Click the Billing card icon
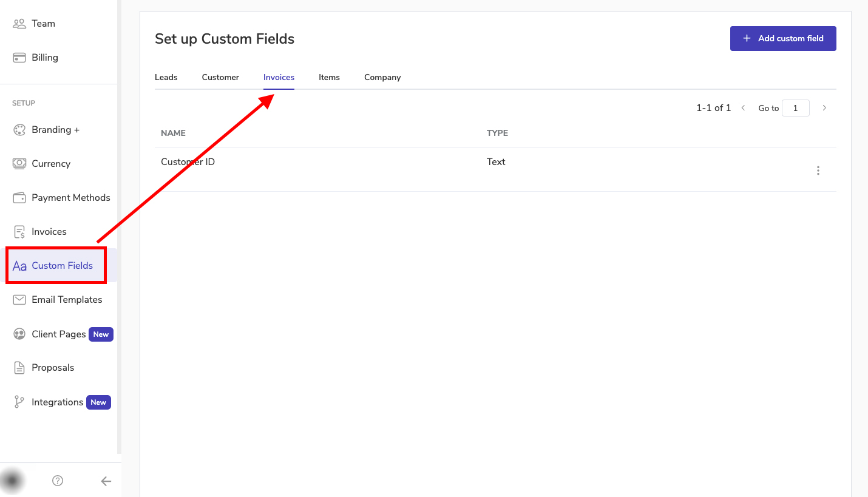The image size is (868, 497). [19, 58]
